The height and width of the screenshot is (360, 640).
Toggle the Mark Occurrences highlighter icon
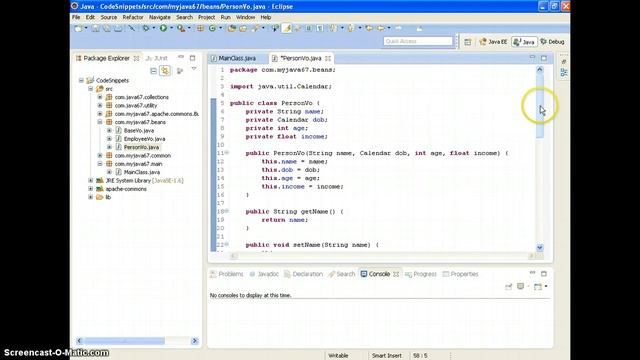click(287, 28)
